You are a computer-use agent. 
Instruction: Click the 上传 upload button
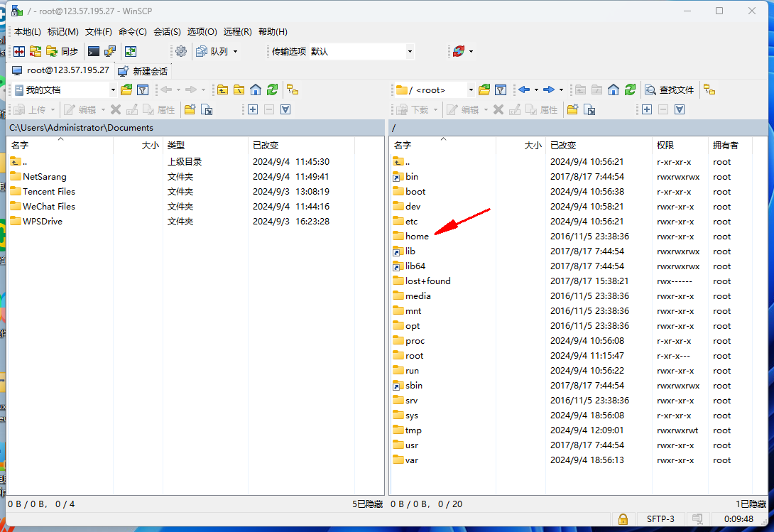[x=30, y=109]
